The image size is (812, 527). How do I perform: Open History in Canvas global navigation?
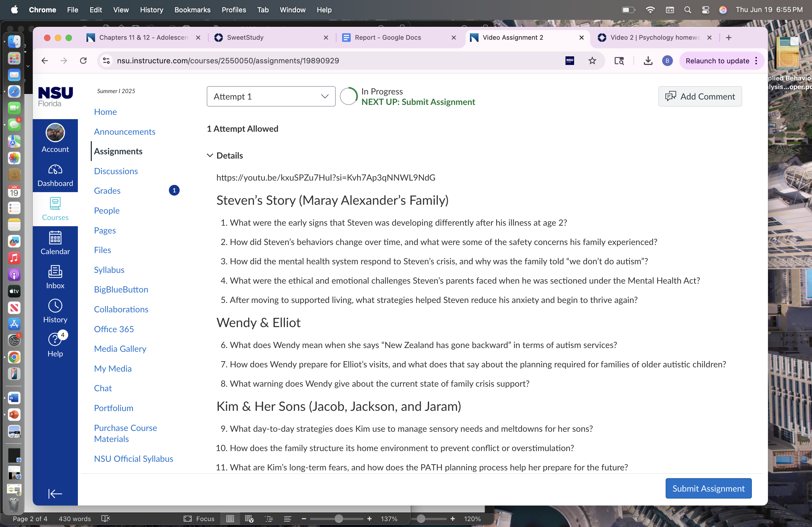tap(55, 311)
